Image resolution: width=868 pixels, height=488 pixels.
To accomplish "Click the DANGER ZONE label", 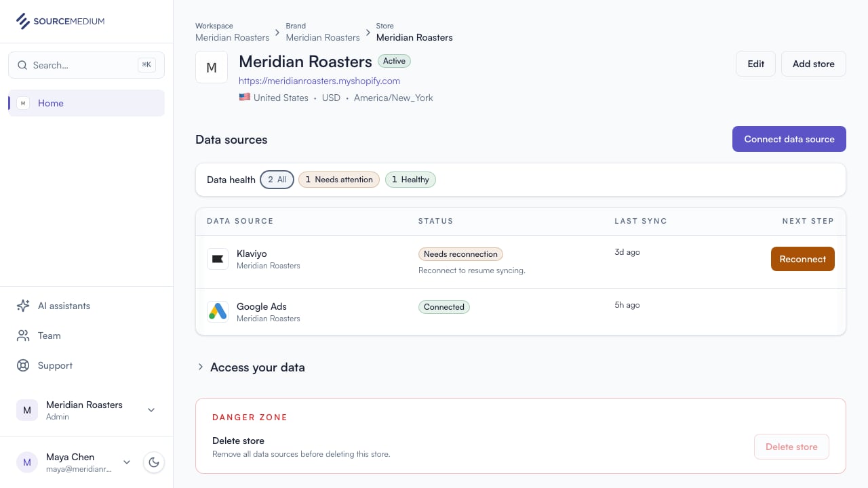I will pos(250,418).
